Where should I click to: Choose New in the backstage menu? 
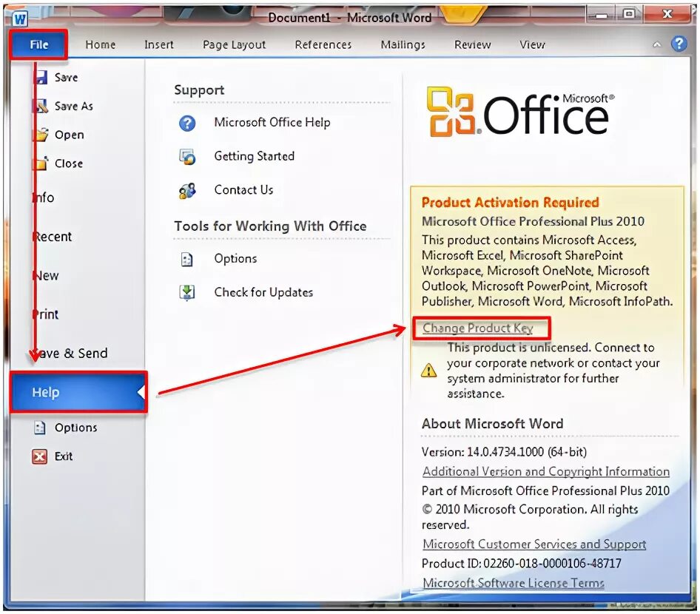point(46,276)
